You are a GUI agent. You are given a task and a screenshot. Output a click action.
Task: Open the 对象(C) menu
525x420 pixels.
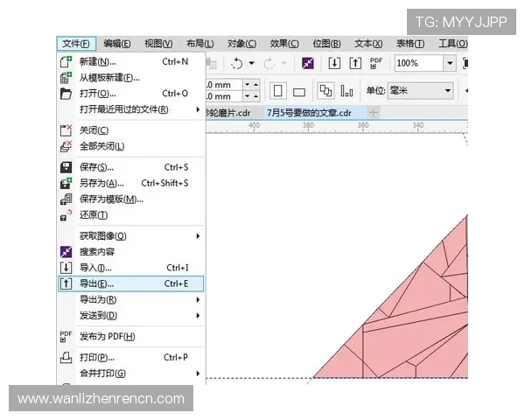(x=241, y=44)
